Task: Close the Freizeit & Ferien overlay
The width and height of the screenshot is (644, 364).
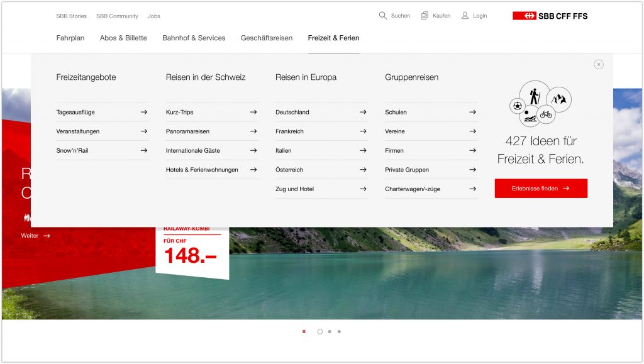Action: (x=598, y=64)
